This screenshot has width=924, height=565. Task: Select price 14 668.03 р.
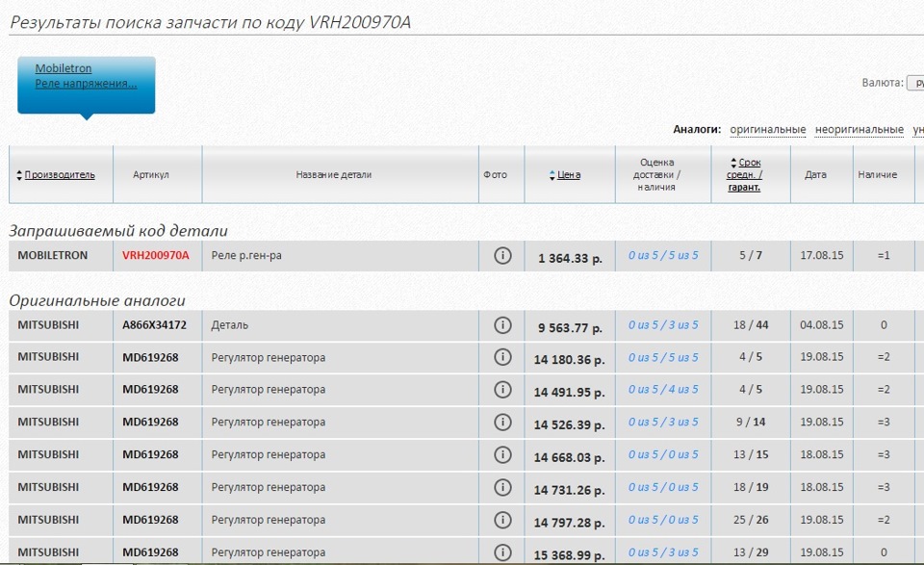coord(569,457)
